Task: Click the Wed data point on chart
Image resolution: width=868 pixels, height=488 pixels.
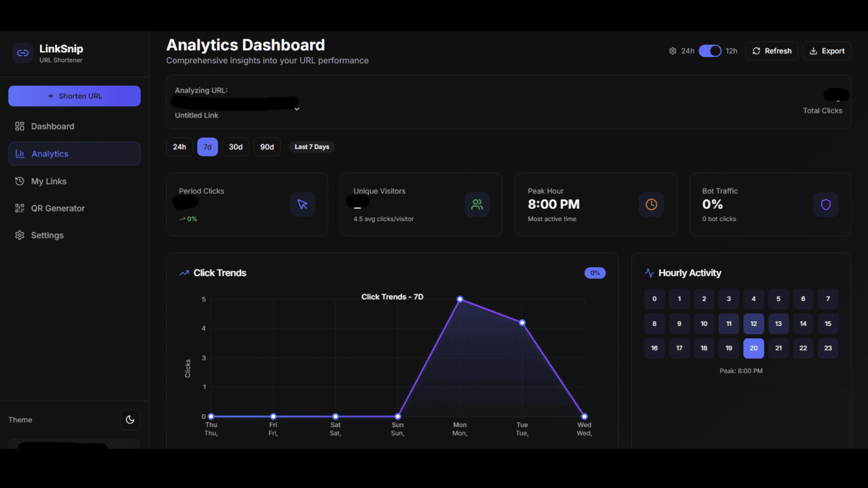Action: 585,416
